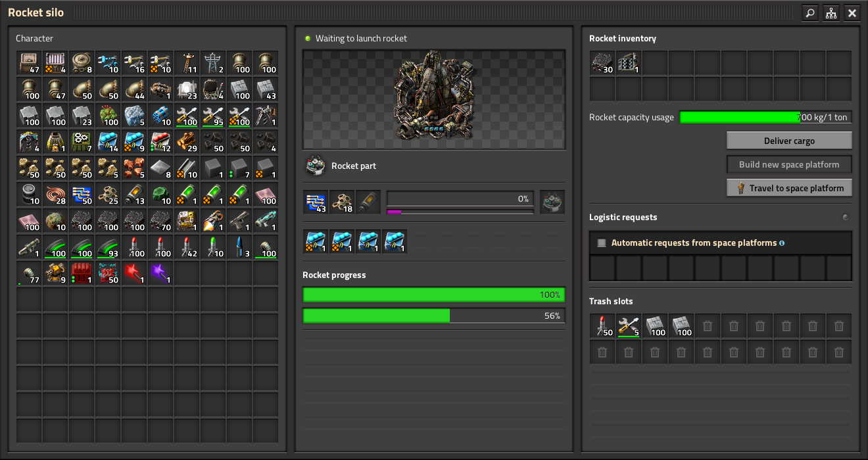This screenshot has height=460, width=868.
Task: Click the processing unit ingredient slot showing 43
Action: 316,202
